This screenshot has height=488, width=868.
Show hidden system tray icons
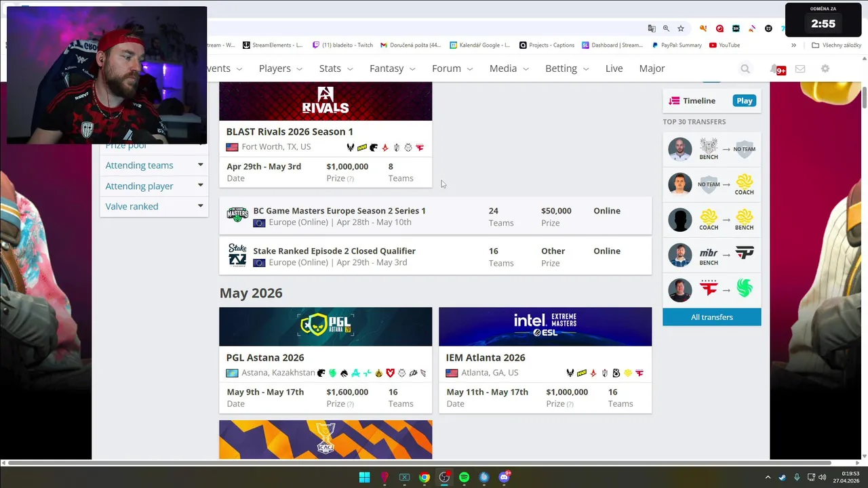(x=768, y=477)
